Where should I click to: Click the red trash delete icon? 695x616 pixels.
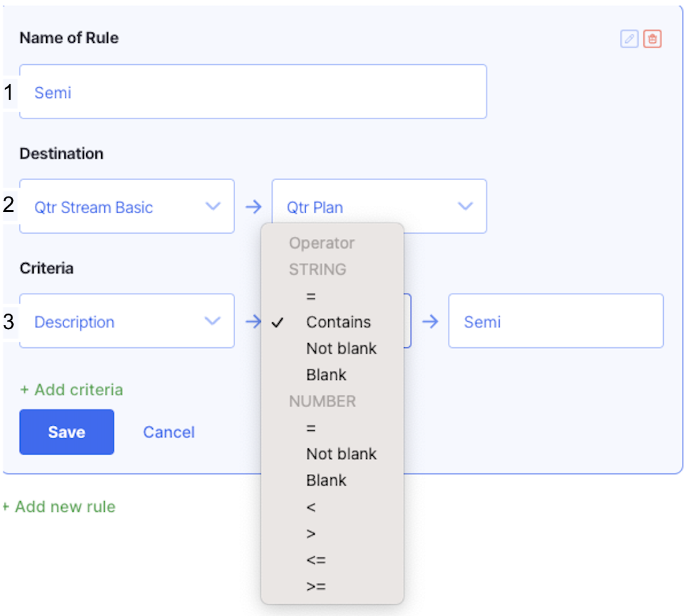(652, 39)
